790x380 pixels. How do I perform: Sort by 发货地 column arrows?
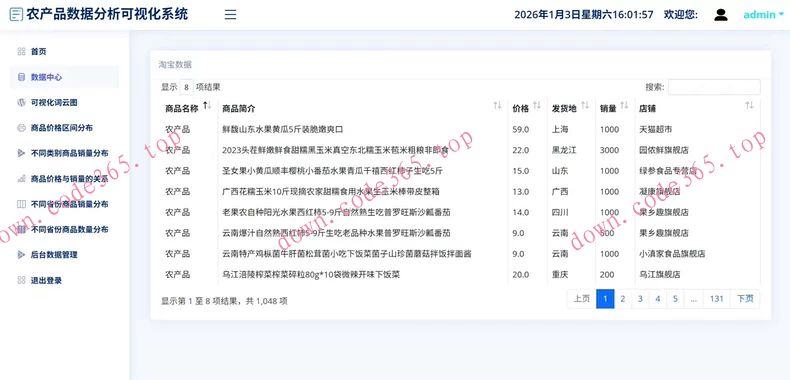pos(585,105)
